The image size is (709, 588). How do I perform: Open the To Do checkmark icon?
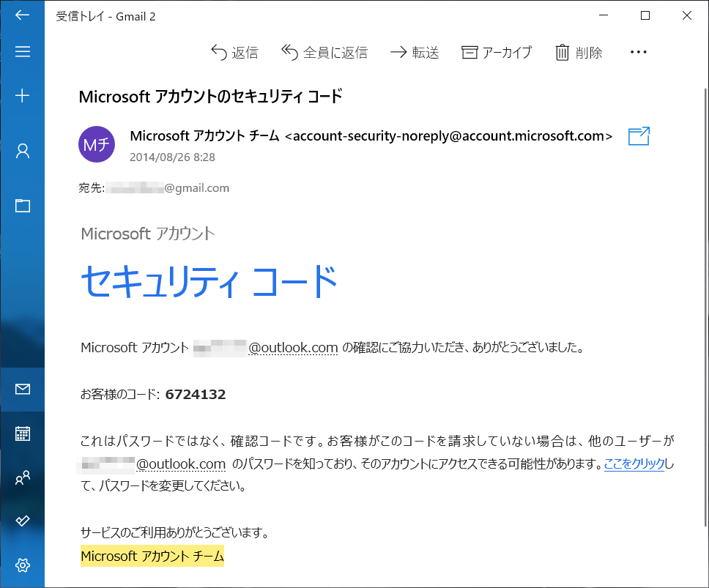click(22, 521)
